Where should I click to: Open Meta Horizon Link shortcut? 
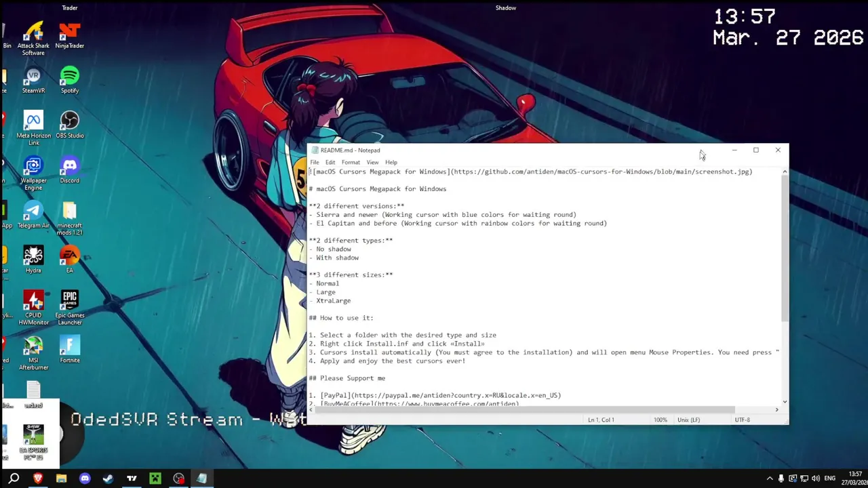33,128
